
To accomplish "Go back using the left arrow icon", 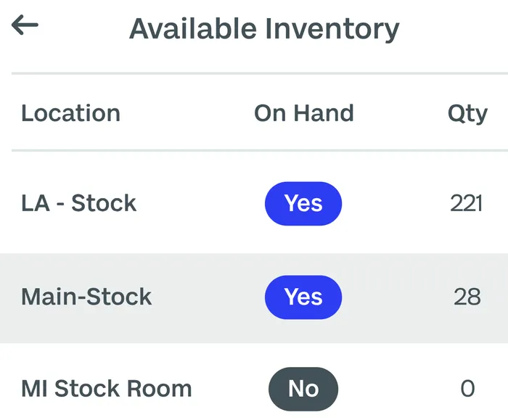I will (25, 25).
